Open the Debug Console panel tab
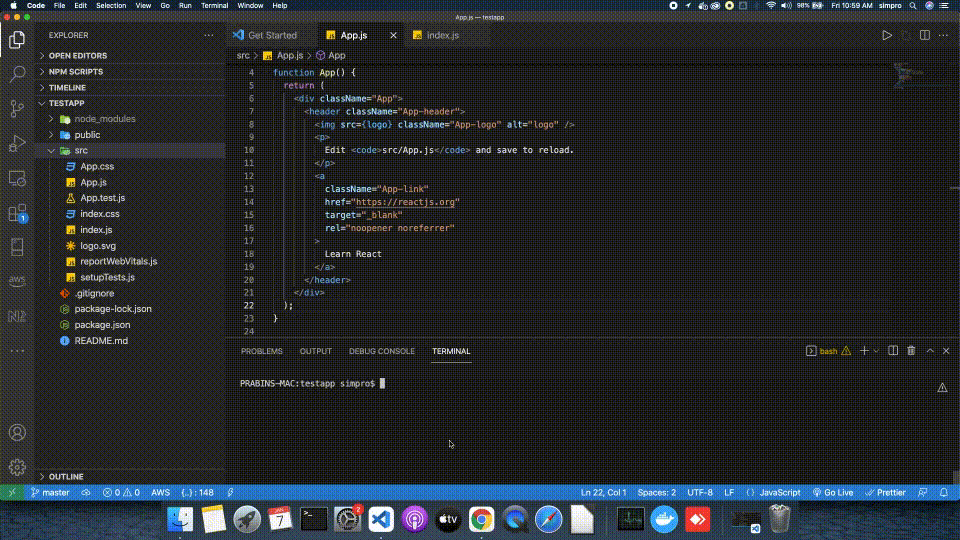This screenshot has height=540, width=960. [381, 351]
